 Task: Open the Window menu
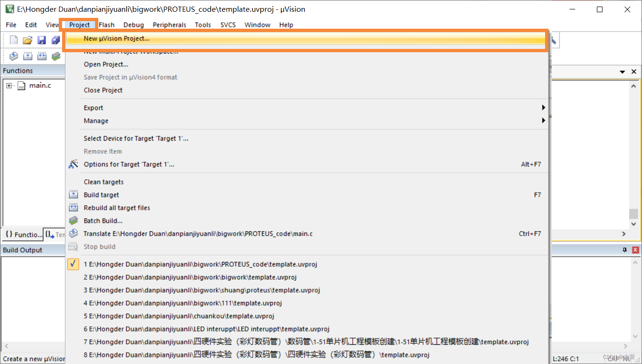tap(257, 25)
